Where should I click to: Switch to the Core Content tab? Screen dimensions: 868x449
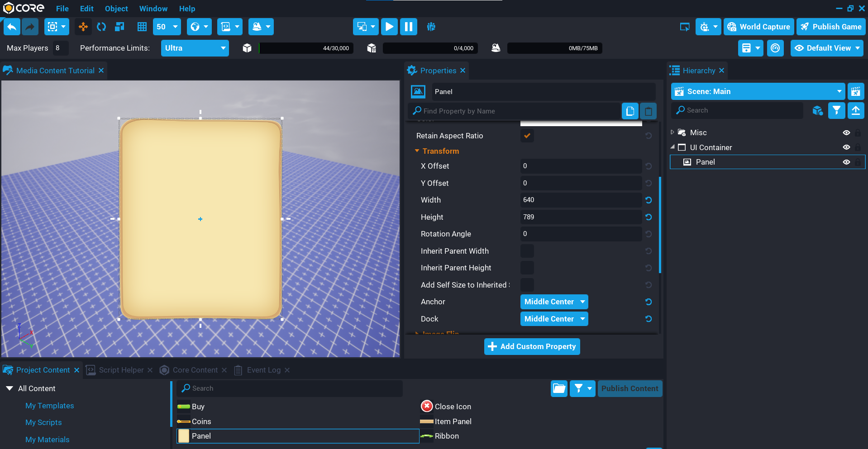tap(195, 370)
